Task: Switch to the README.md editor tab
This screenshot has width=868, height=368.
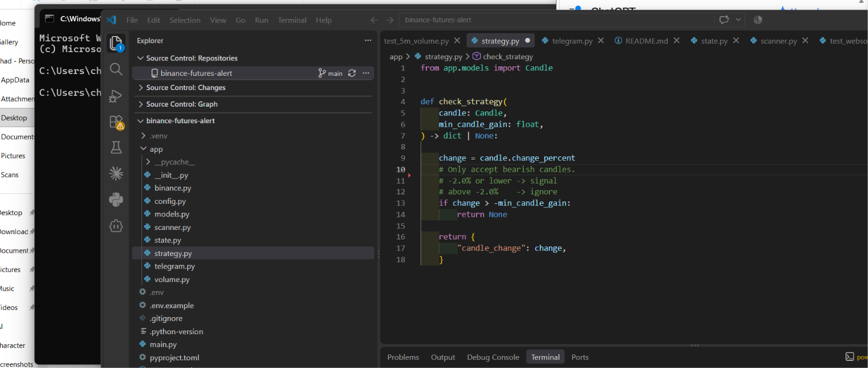Action: click(x=646, y=41)
